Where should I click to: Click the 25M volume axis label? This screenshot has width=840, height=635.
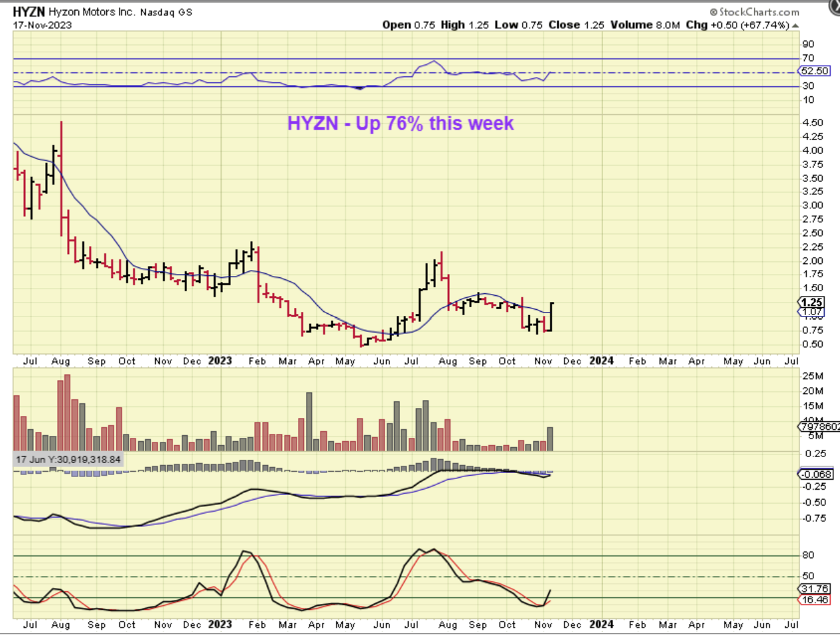coord(813,376)
